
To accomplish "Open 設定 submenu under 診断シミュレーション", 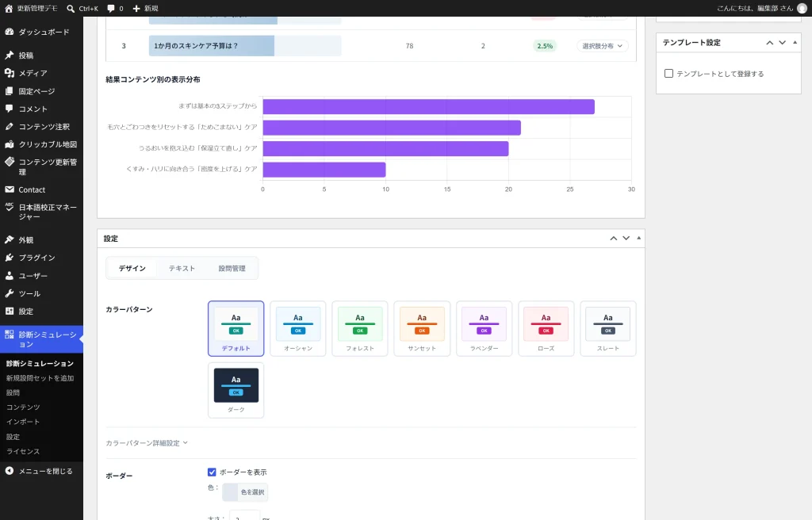I will (x=13, y=437).
